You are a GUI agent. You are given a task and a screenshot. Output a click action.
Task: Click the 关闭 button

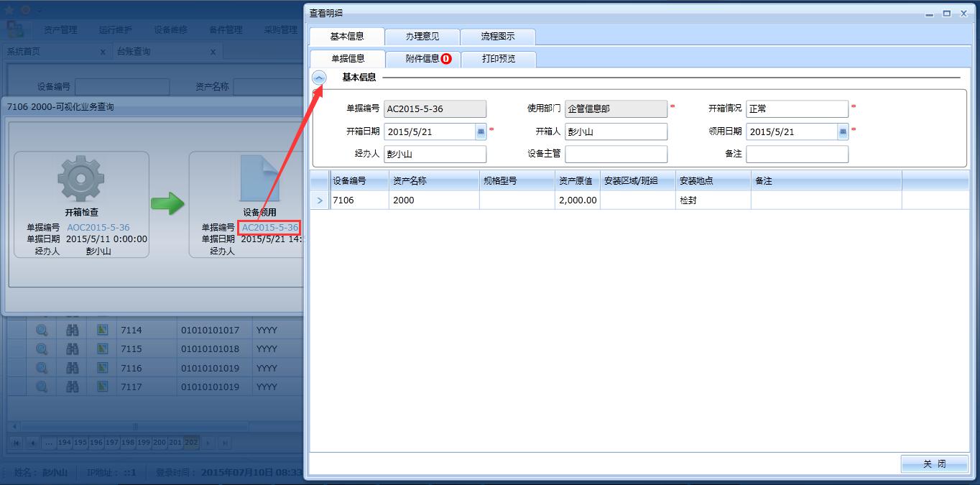click(x=934, y=464)
